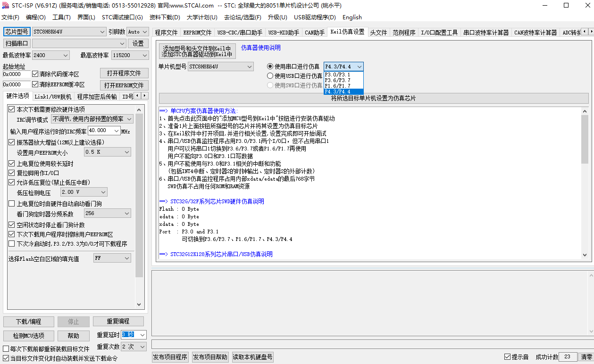Click IRC频率 40.000 input field
This screenshot has height=364, width=594.
point(104,131)
